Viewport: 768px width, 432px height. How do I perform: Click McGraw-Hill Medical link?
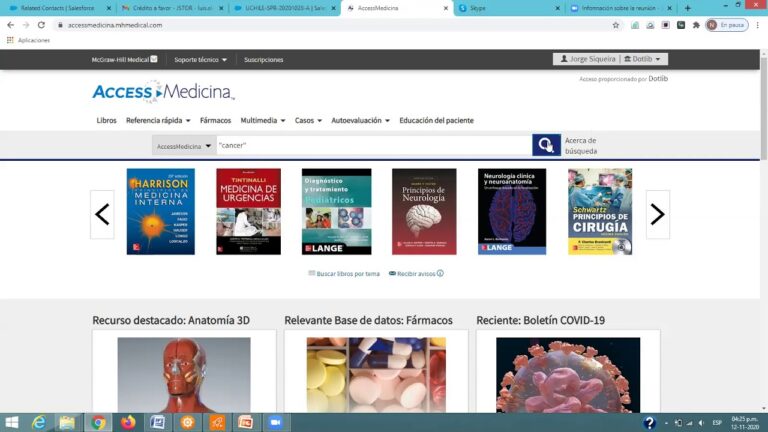coord(124,60)
